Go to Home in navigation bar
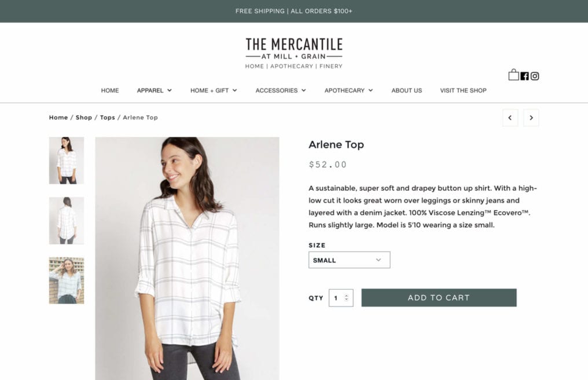 [x=110, y=90]
